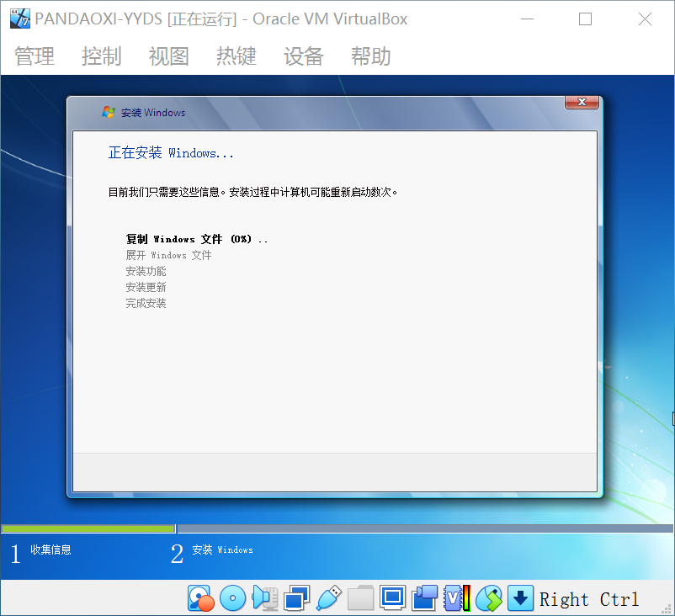Open the 设备 menu

coord(304,56)
